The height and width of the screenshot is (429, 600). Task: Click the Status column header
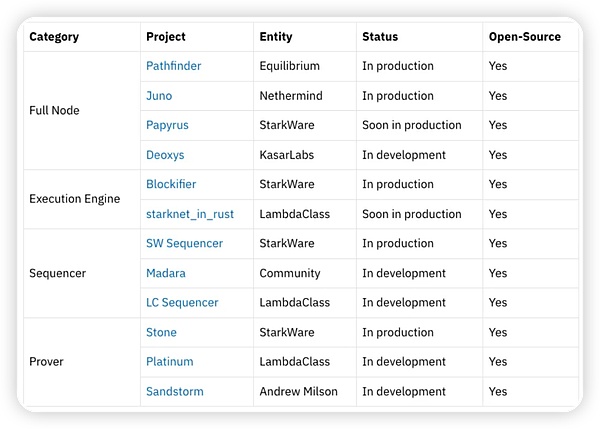pos(380,37)
